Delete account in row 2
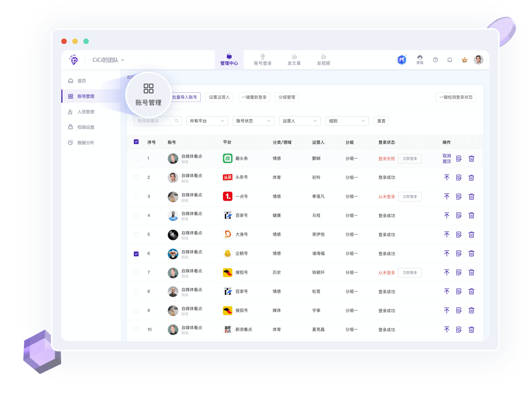This screenshot has height=394, width=532. pyautogui.click(x=471, y=178)
